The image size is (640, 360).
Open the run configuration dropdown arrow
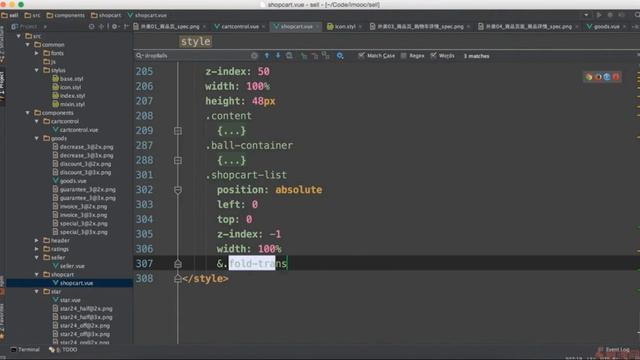pyautogui.click(x=586, y=15)
